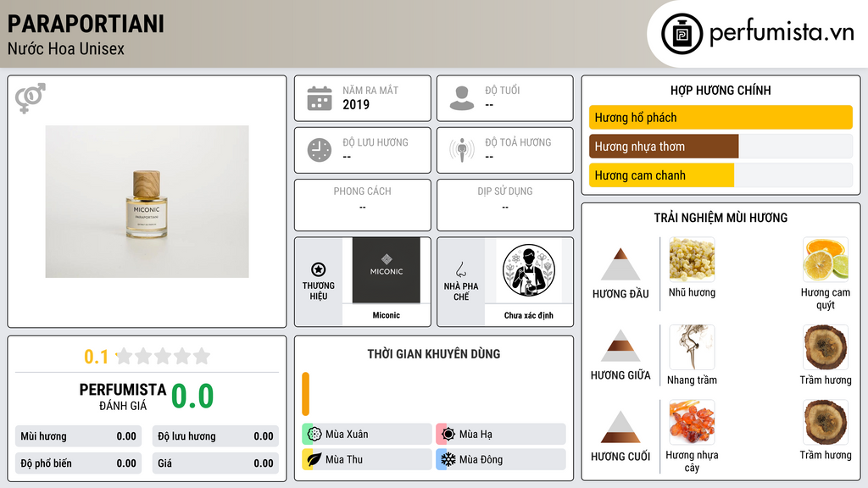This screenshot has width=868, height=488.
Task: Open the Hương nhựa cây resin image
Action: click(692, 422)
